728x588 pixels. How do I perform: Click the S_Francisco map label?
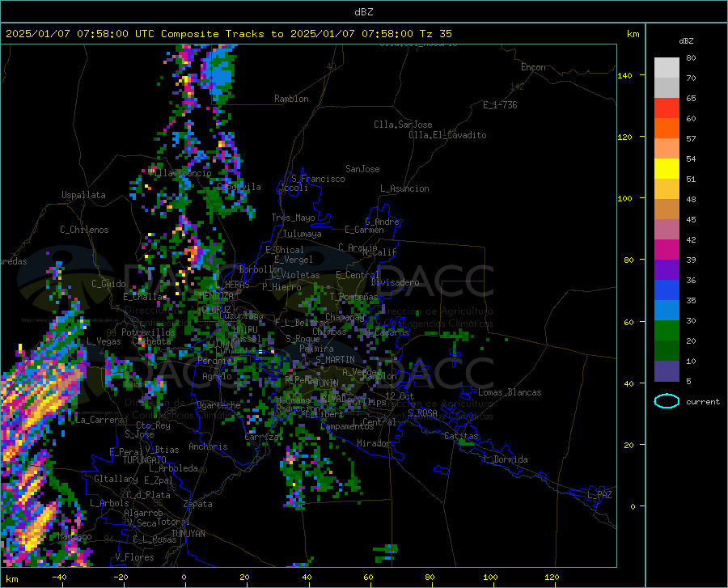(x=318, y=179)
